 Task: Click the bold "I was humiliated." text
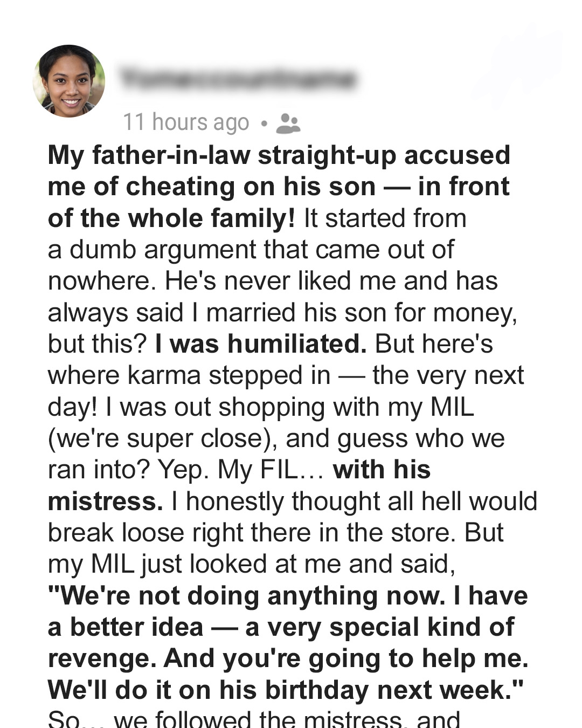[261, 344]
